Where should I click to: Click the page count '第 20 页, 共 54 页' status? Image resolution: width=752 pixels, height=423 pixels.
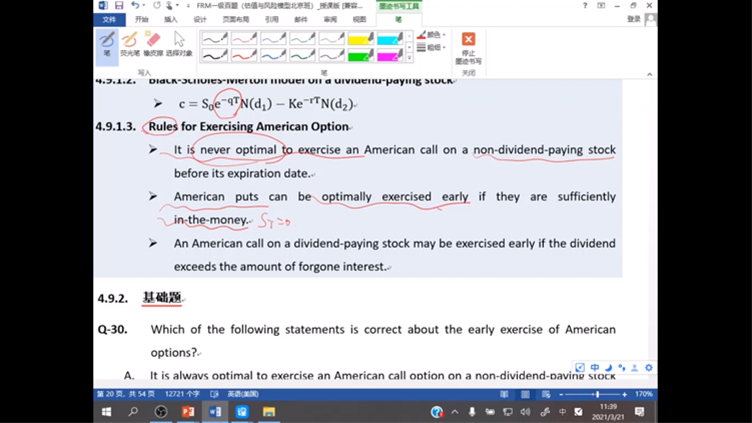(126, 394)
